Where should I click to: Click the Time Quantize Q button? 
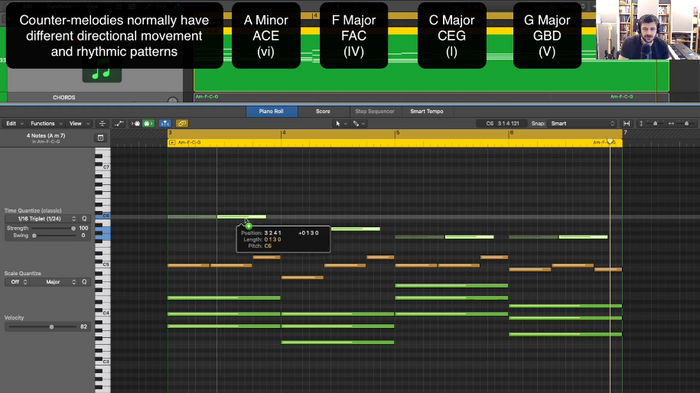[84, 218]
